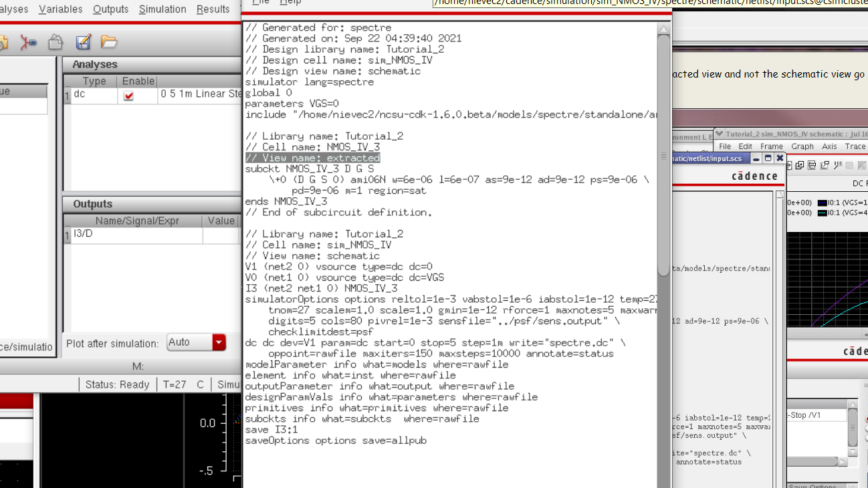Click the 'V1 (net2 0) vsource' line
868x488 pixels.
[338, 267]
